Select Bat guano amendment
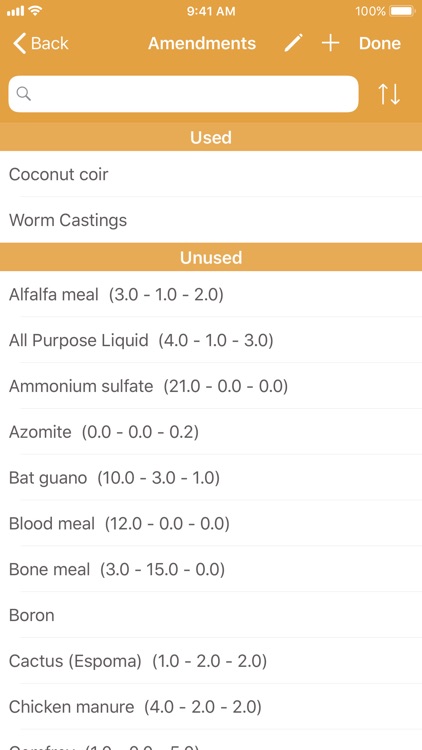 point(211,478)
